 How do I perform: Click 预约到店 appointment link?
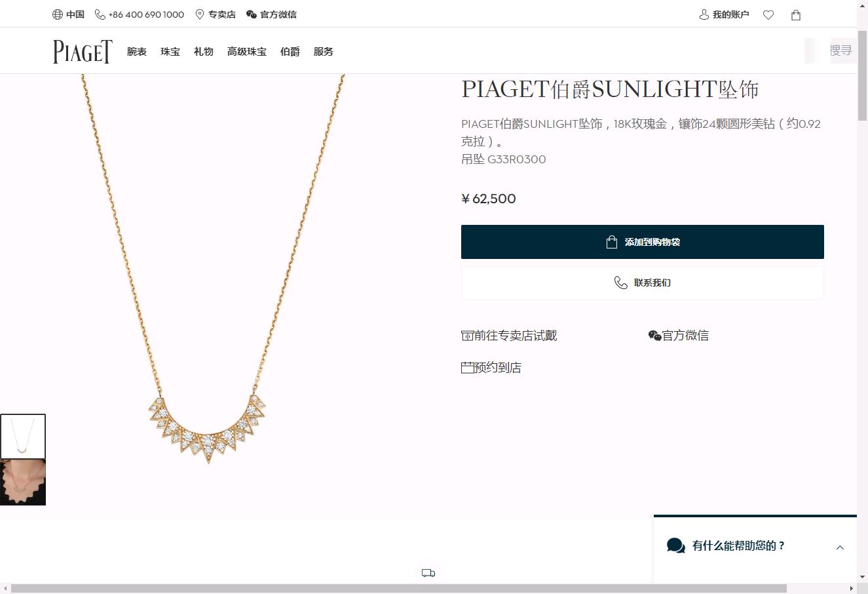pyautogui.click(x=491, y=368)
